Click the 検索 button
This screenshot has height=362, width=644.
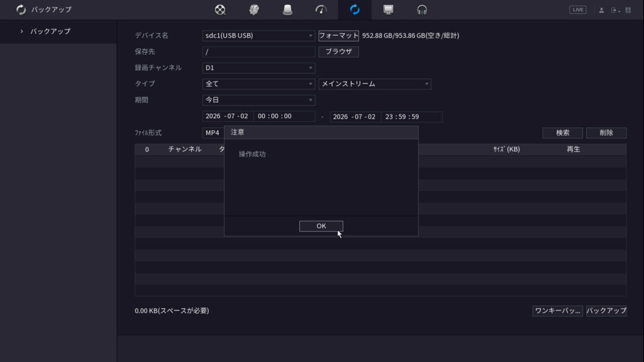click(x=563, y=133)
